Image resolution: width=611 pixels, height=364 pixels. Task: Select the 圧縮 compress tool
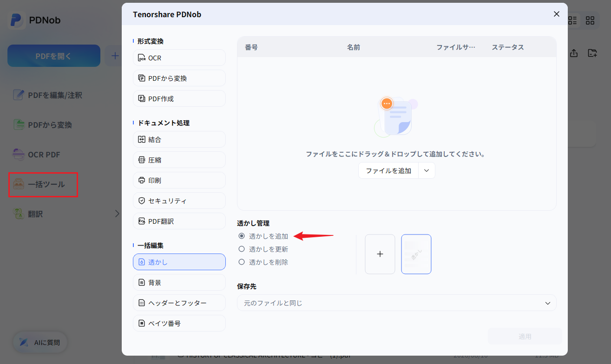179,160
